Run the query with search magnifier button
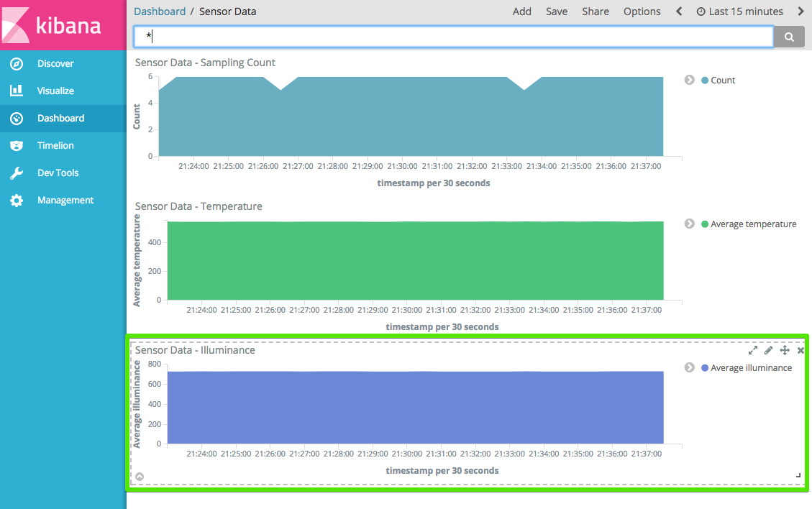The width and height of the screenshot is (812, 509). (789, 37)
